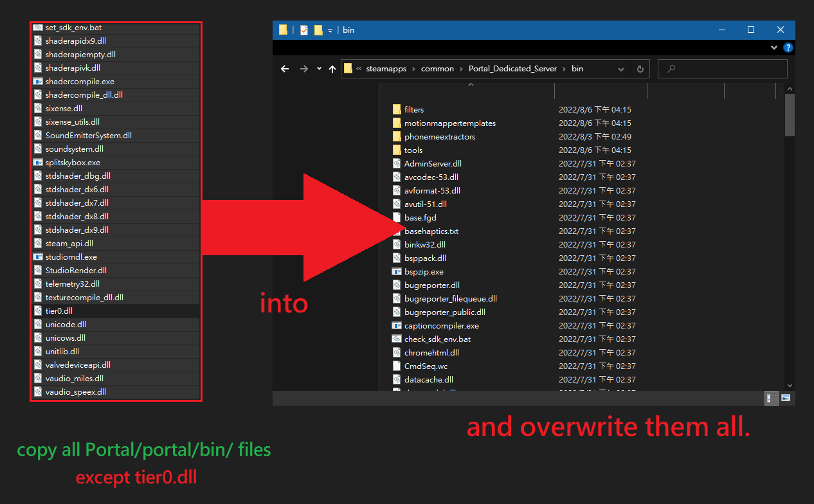
Task: Click the Explorer vertical scrollbar thumb
Action: 790,114
